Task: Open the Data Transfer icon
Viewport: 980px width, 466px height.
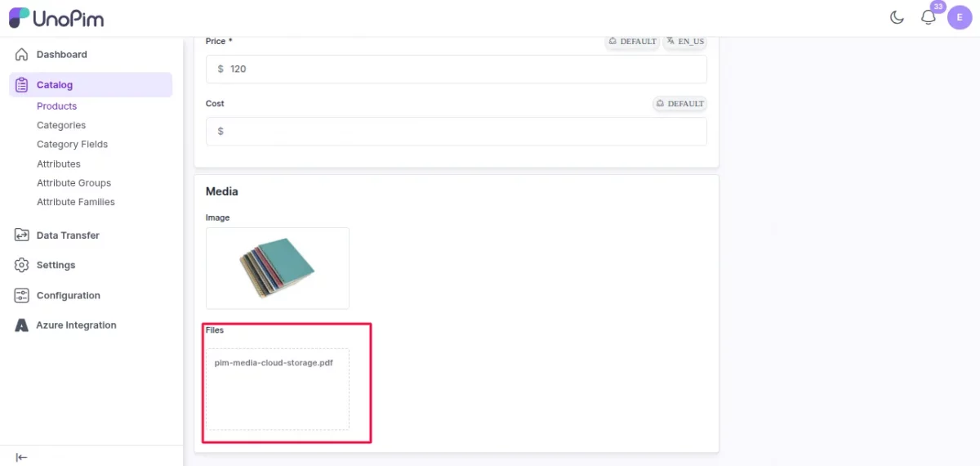Action: (22, 235)
